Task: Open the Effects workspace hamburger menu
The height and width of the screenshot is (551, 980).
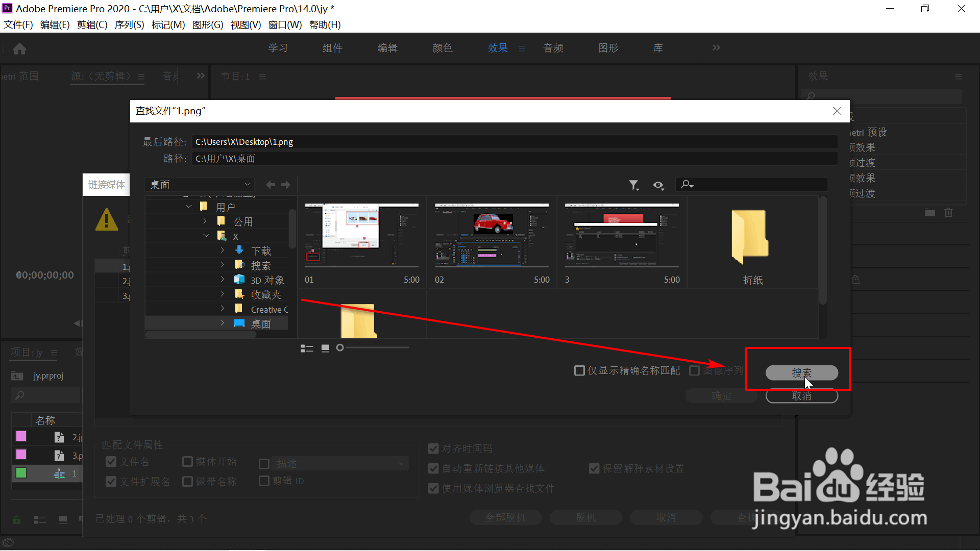Action: (522, 48)
